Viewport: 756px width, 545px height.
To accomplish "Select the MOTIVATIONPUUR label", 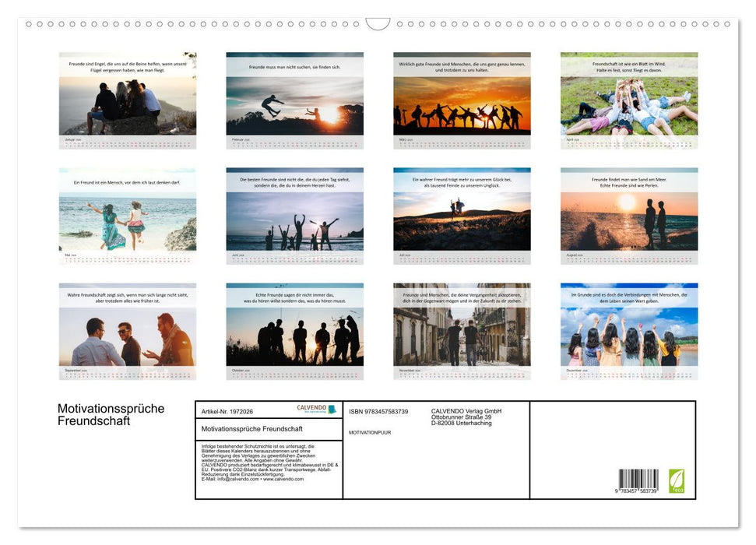I will point(369,433).
